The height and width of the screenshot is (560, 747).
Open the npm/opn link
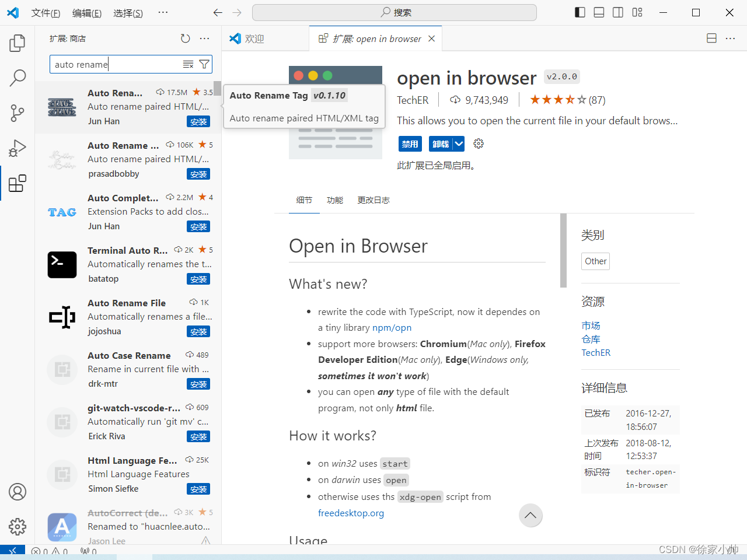392,328
